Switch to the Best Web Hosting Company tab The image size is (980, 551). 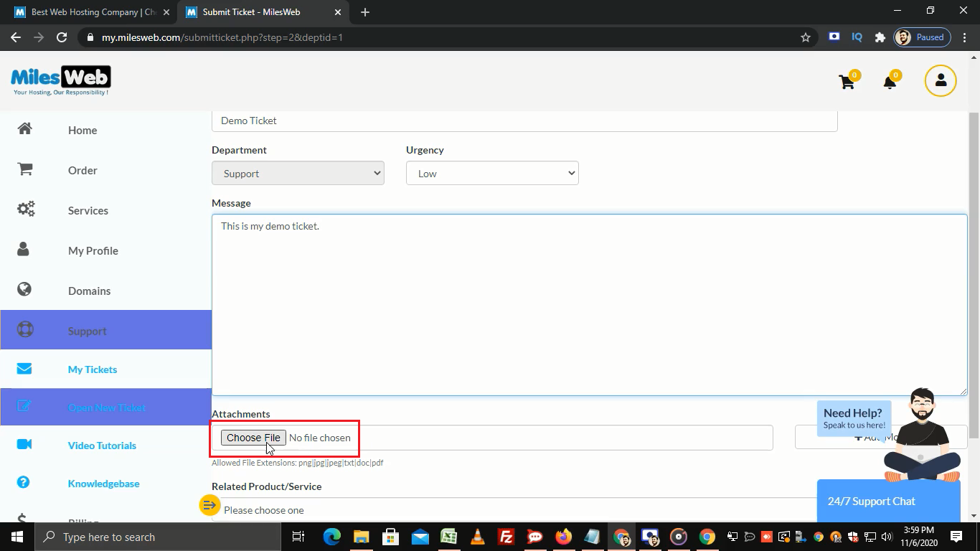coord(93,12)
